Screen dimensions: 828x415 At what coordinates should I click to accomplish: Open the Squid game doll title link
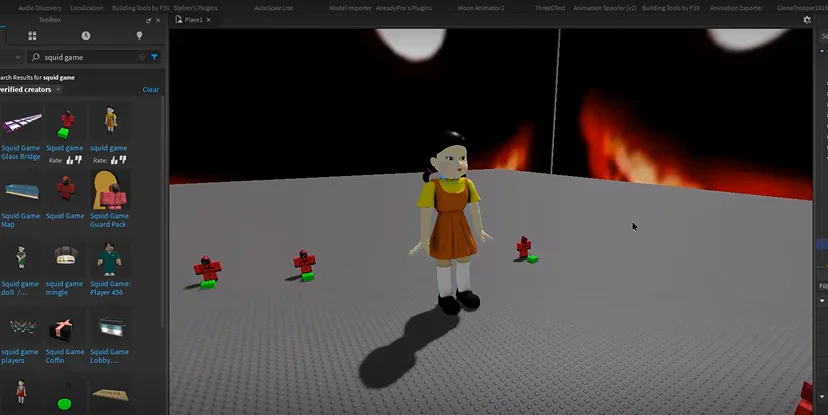point(20,288)
